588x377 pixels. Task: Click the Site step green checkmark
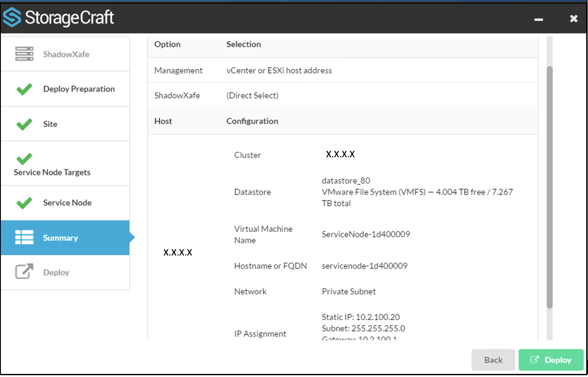tap(24, 124)
